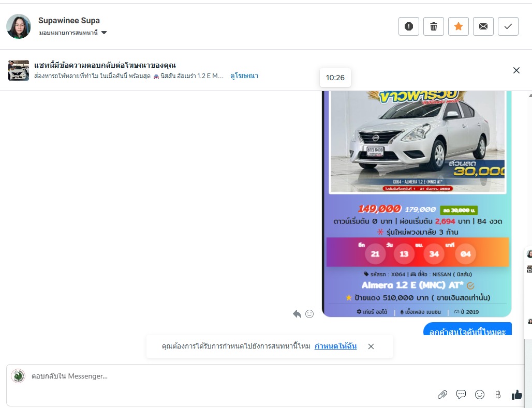Viewport: 532px width, 408px height.
Task: Click the มอบหมายการสนทนานี้ assign label
Action: 68,33
